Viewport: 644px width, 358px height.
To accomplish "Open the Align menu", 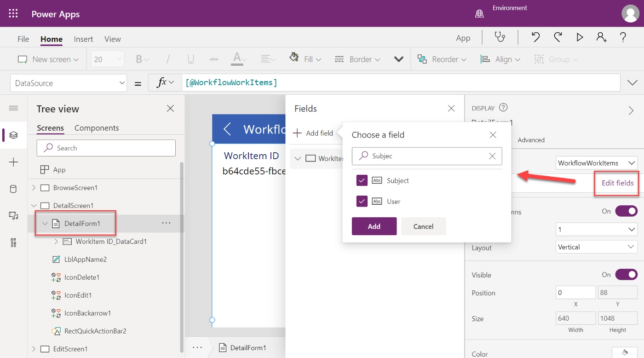I will [x=500, y=59].
